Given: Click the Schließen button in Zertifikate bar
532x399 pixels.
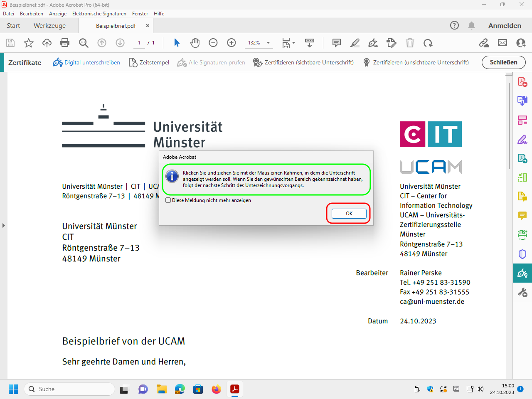Looking at the screenshot, I should click(503, 62).
